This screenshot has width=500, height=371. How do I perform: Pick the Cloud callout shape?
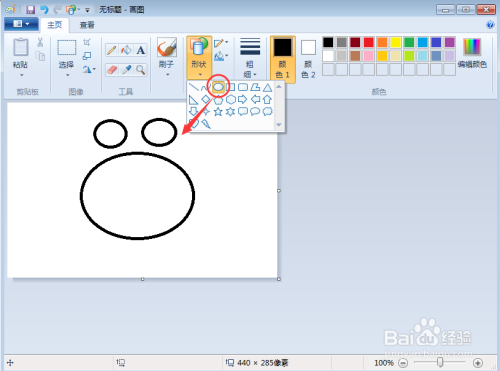(267, 111)
